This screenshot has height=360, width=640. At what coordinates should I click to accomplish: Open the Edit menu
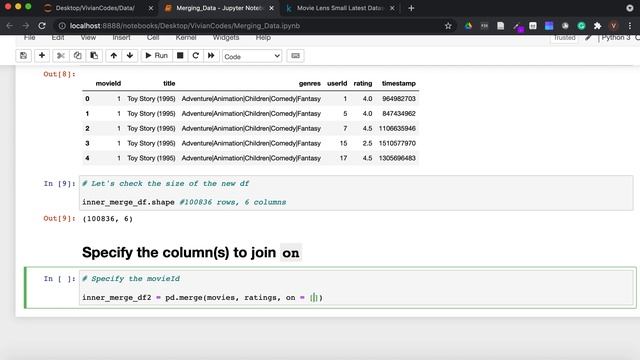pyautogui.click(x=58, y=38)
